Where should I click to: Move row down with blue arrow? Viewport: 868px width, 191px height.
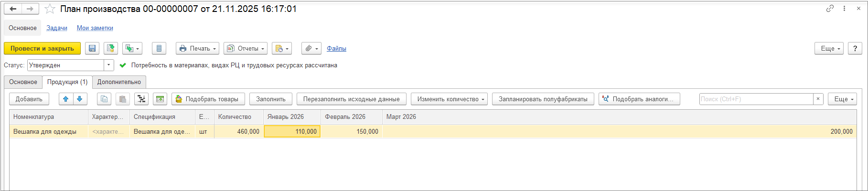[79, 99]
